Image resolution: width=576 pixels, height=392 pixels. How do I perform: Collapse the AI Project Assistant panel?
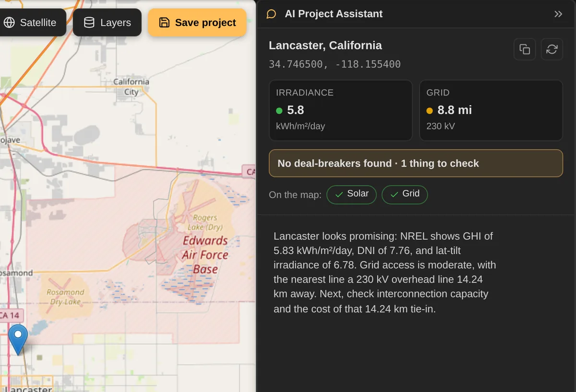[558, 14]
